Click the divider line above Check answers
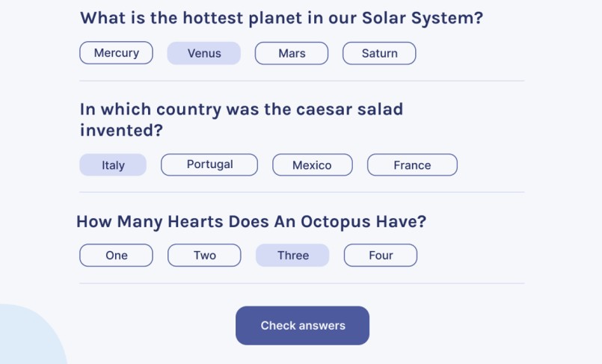The height and width of the screenshot is (364, 602). [x=301, y=283]
